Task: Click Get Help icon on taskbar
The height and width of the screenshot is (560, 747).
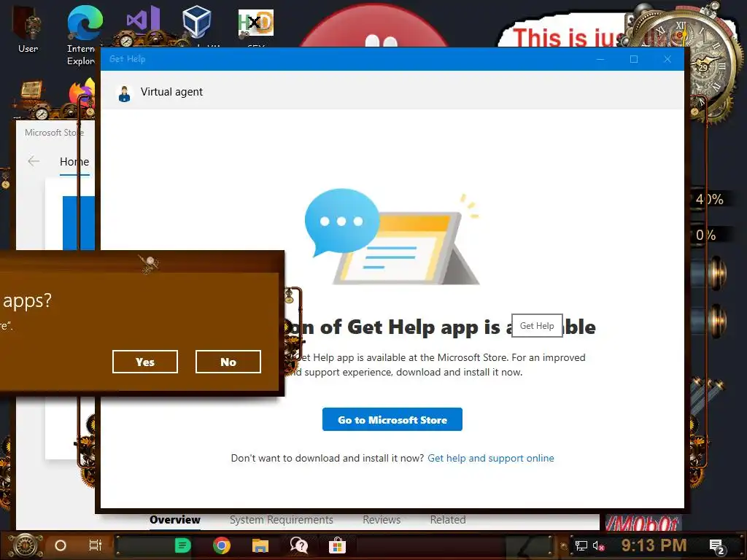Action: pyautogui.click(x=298, y=545)
